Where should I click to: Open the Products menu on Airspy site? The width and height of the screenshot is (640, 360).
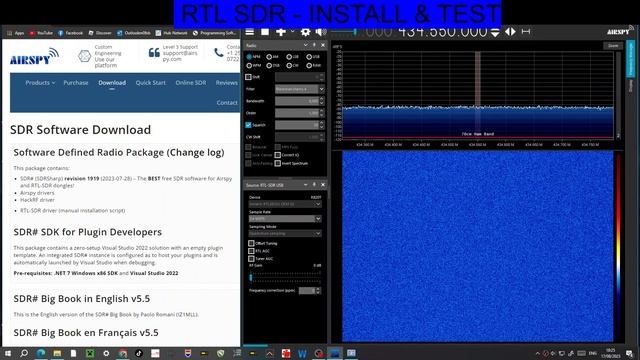tap(40, 82)
